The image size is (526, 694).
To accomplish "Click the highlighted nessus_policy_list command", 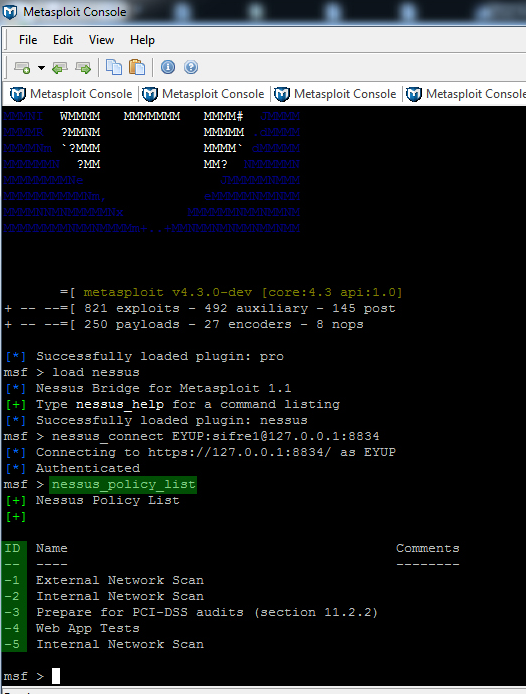I will pos(123,484).
